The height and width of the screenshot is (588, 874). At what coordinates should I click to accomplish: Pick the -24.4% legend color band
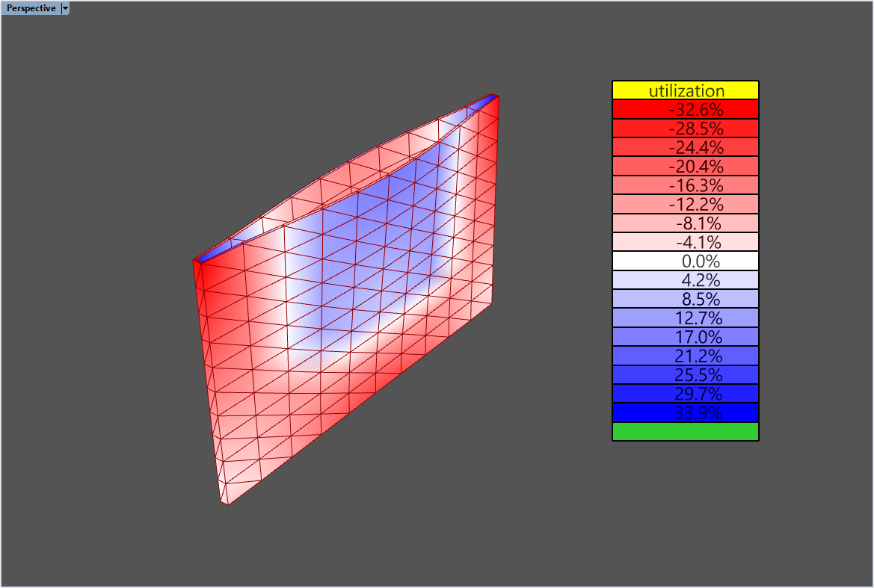(x=685, y=147)
